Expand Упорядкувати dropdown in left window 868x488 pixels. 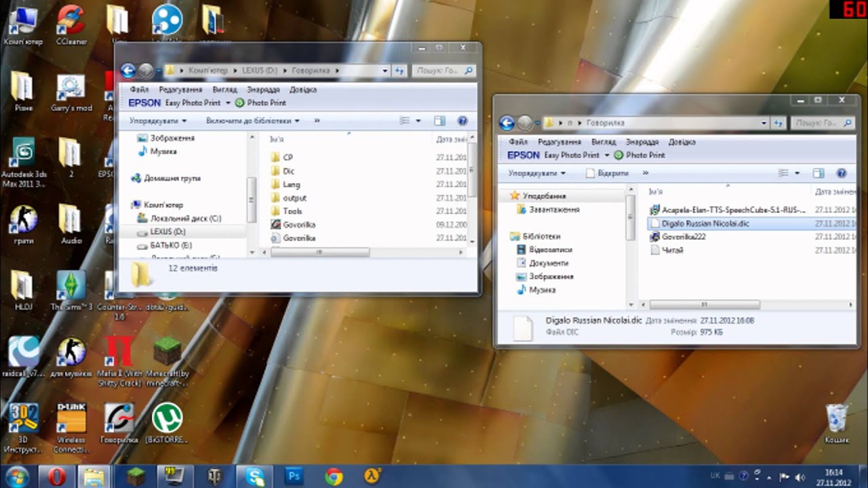pos(158,121)
